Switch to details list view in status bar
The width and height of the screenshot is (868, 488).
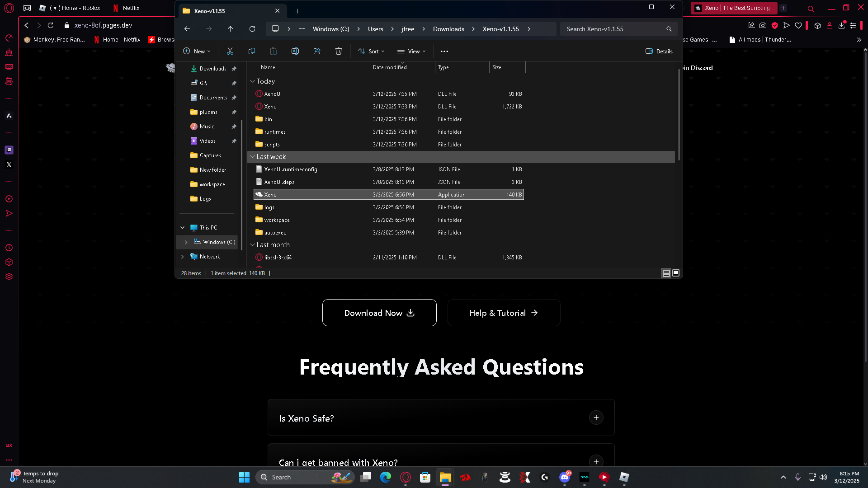[x=666, y=273]
